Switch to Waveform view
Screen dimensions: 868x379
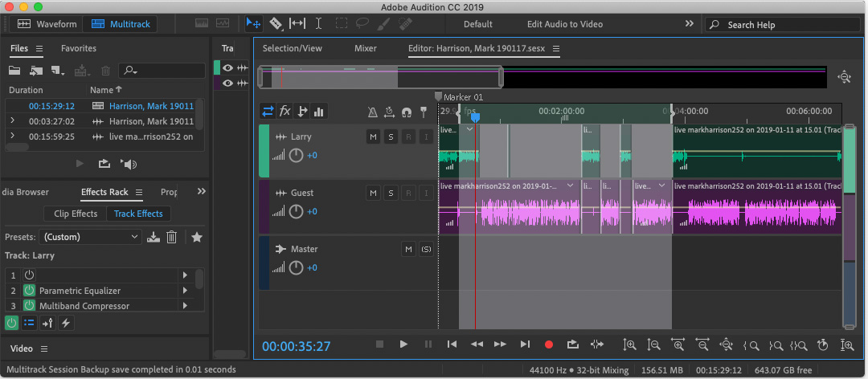(x=47, y=24)
